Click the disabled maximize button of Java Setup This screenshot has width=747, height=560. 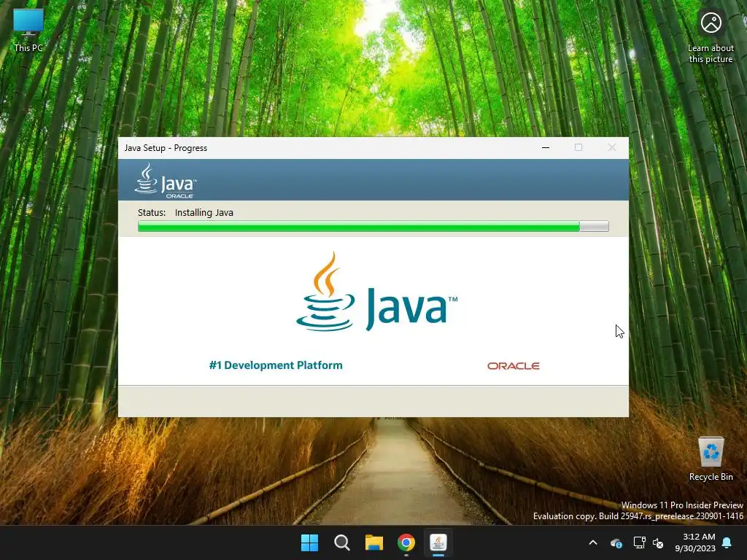578,147
